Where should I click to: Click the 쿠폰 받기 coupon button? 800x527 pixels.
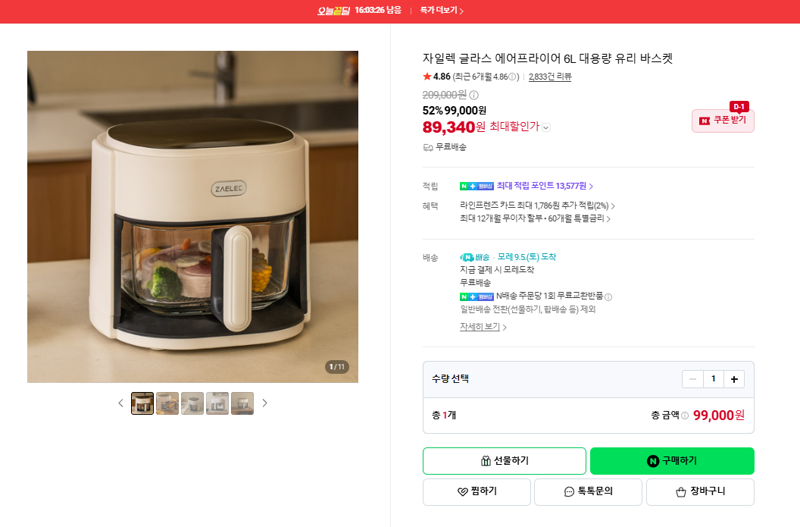coord(722,120)
